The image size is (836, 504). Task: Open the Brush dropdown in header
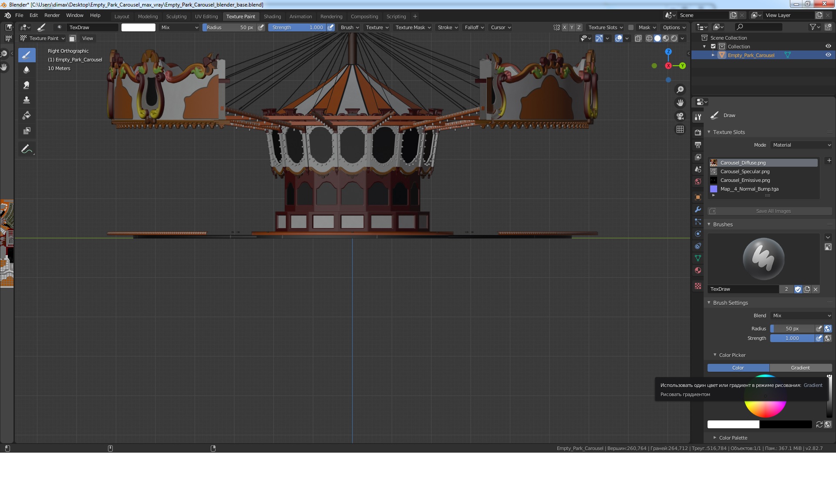click(x=350, y=27)
